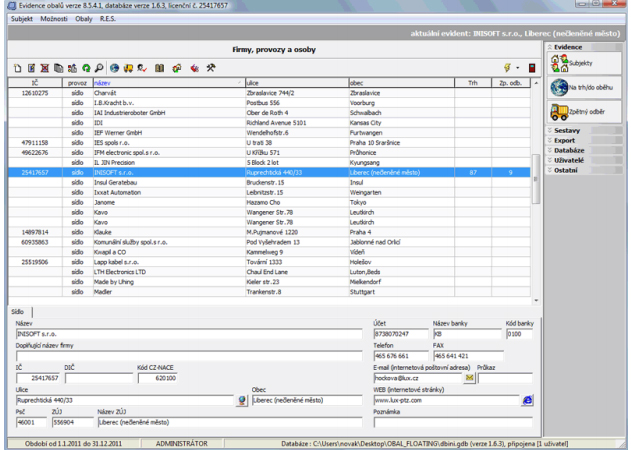Click the magnifying glass search icon
The width and height of the screenshot is (631, 450).
[99, 68]
